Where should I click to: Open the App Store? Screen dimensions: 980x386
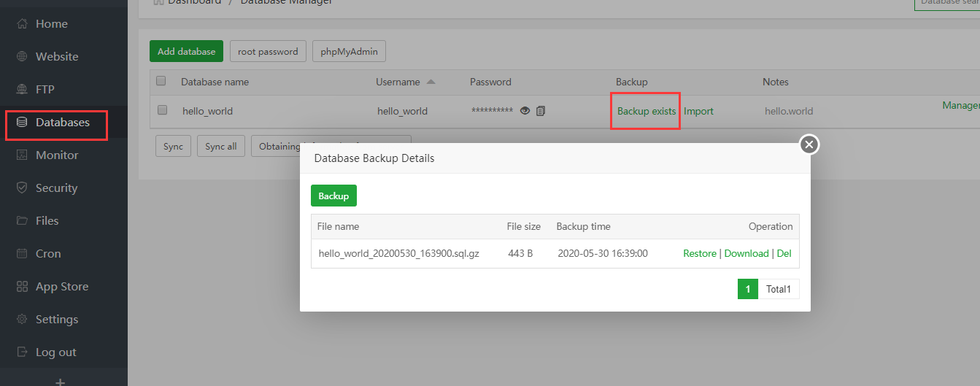pyautogui.click(x=63, y=286)
